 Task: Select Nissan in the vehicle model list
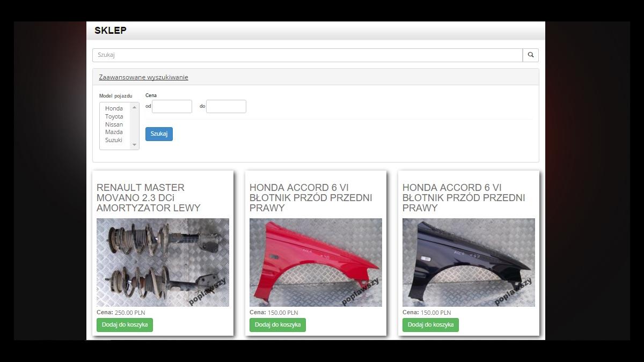coord(114,124)
